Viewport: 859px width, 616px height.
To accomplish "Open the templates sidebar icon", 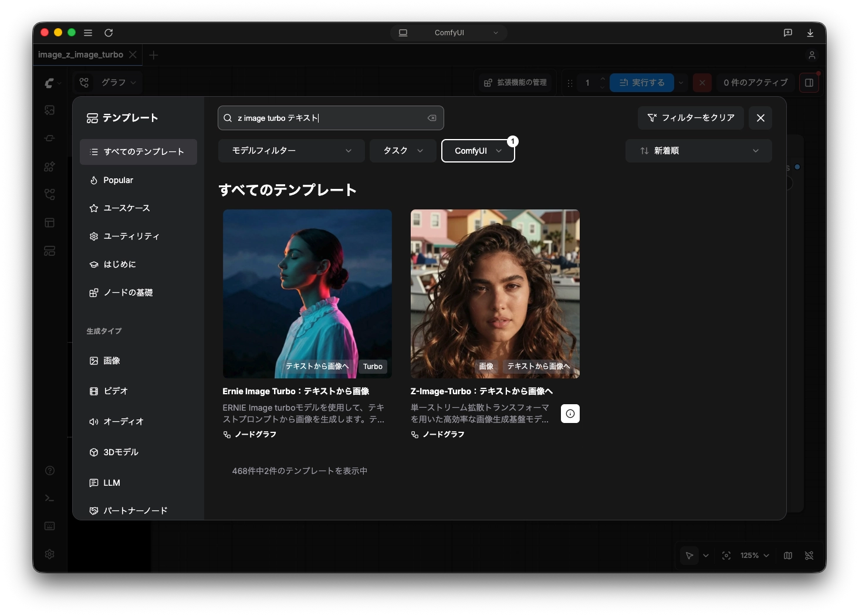I will point(50,251).
